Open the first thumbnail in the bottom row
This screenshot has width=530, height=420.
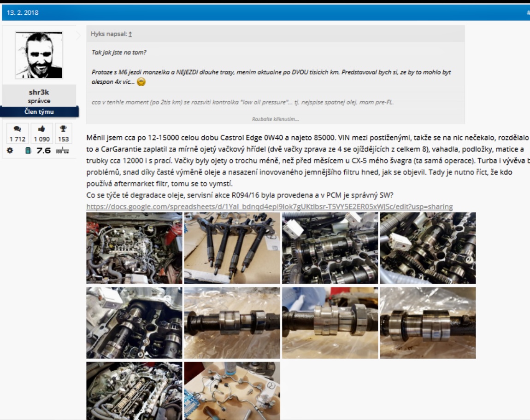pyautogui.click(x=134, y=391)
